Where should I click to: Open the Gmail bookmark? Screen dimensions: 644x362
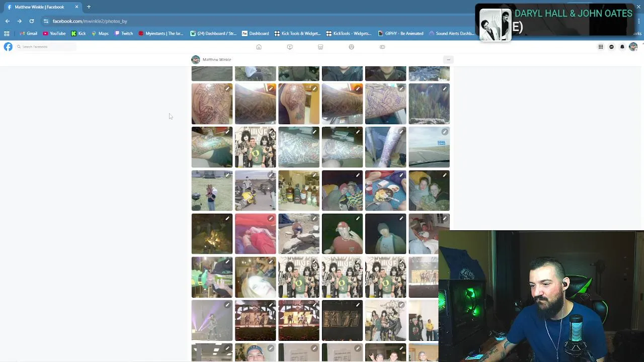coord(28,33)
